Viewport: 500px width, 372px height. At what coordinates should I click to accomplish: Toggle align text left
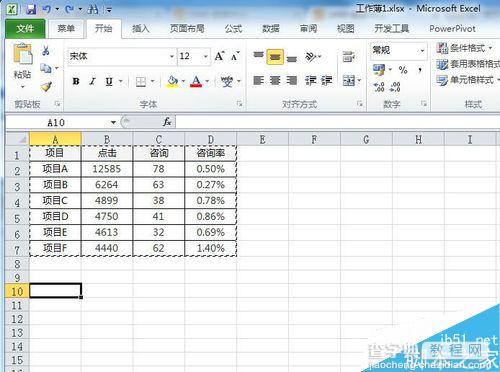click(259, 80)
